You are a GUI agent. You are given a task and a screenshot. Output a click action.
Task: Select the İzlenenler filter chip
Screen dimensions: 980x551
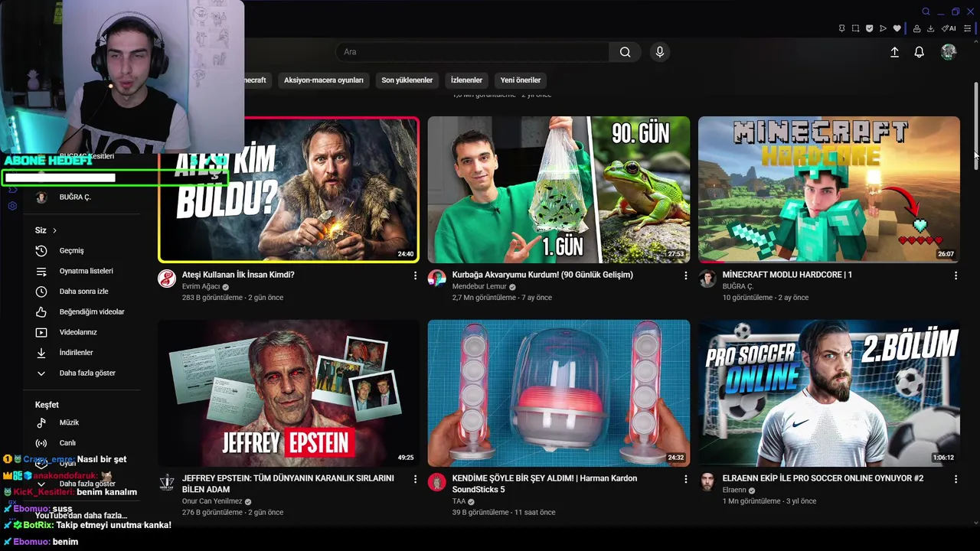(x=466, y=80)
